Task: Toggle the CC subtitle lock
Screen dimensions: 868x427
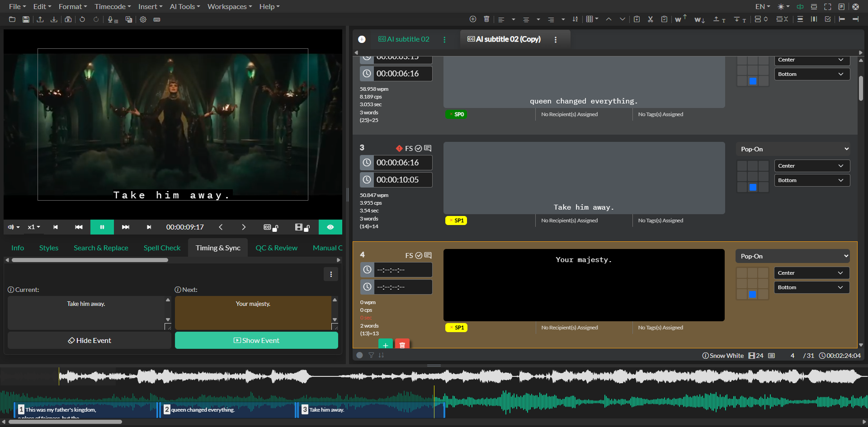Action: click(271, 227)
